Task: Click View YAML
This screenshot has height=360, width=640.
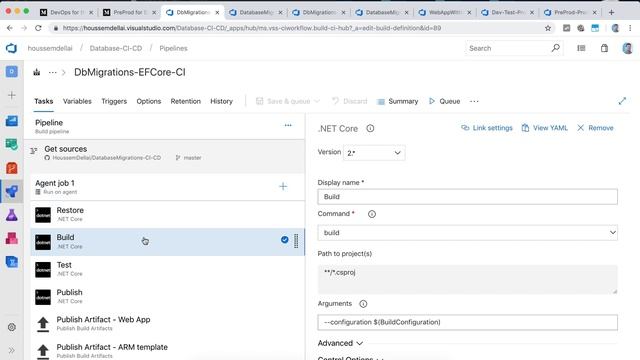Action: 544,128
